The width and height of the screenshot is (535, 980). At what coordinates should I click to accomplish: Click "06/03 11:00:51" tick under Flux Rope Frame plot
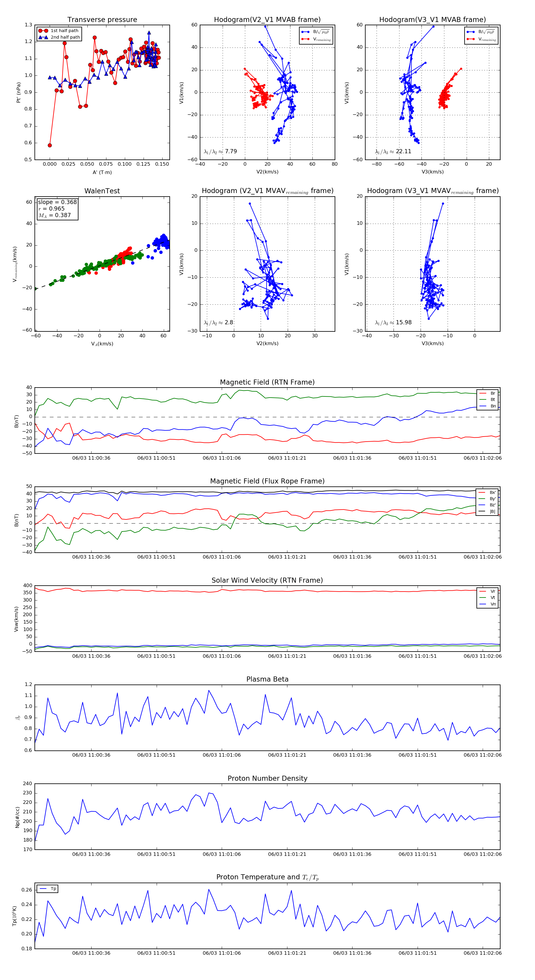pyautogui.click(x=157, y=557)
